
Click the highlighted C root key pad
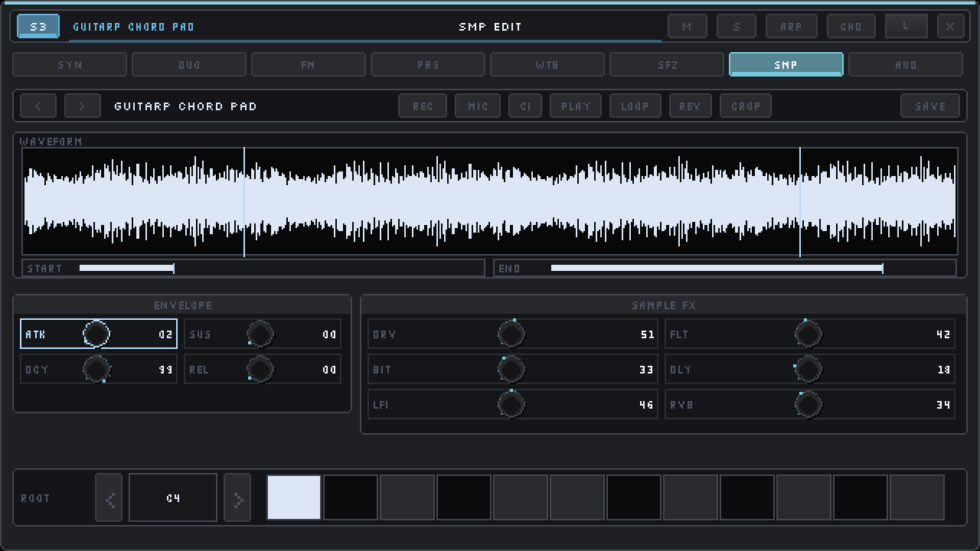tap(294, 497)
